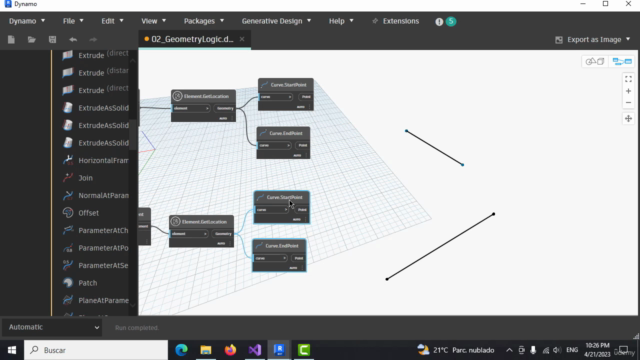
Task: Open Visual Studio from taskbar
Action: [x=255, y=350]
